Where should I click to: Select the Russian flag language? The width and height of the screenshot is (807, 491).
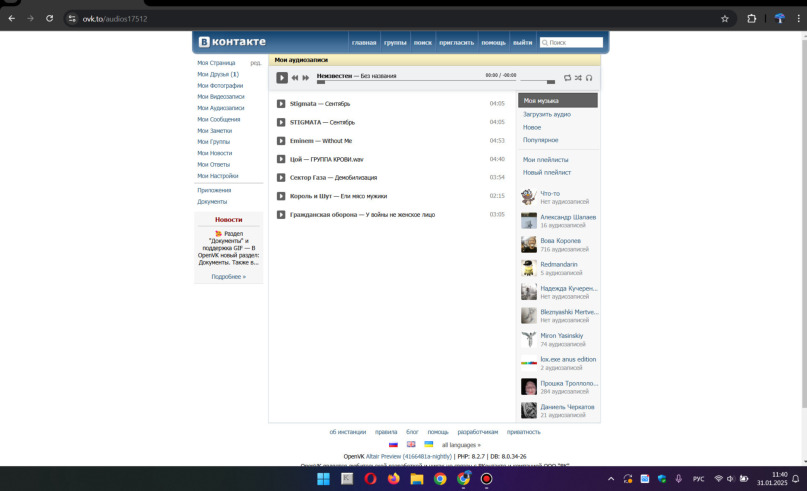(x=393, y=445)
